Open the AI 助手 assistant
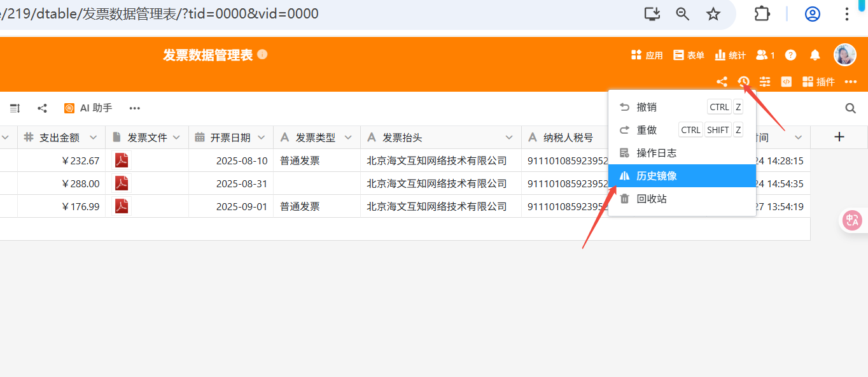868x377 pixels. (x=88, y=108)
